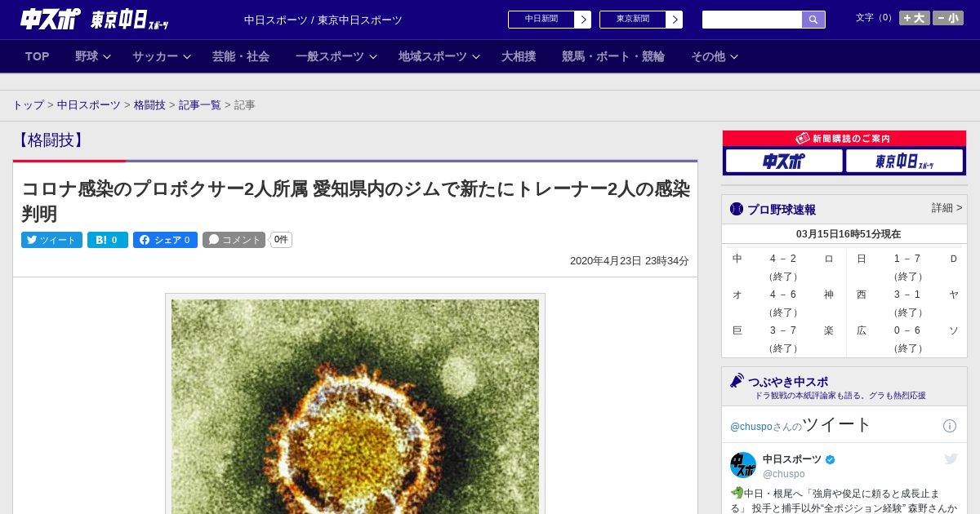Click the Twitter bird icon in tweet

pyautogui.click(x=951, y=459)
